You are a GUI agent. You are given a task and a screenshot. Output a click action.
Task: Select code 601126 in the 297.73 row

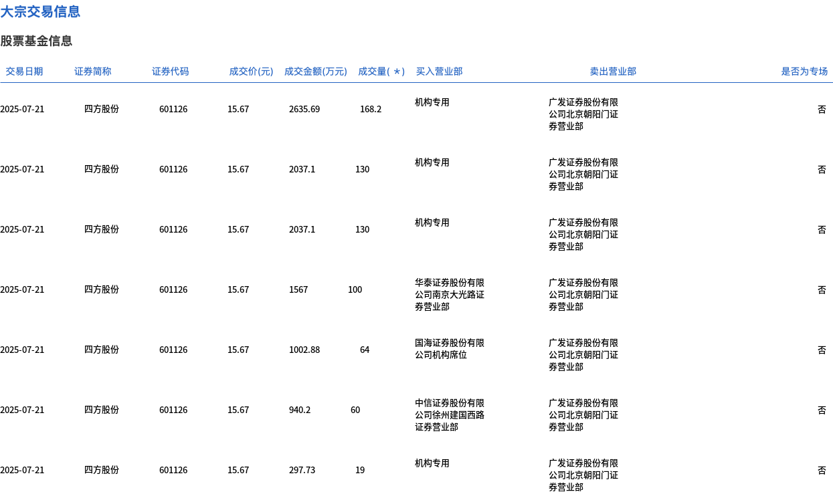coord(173,470)
